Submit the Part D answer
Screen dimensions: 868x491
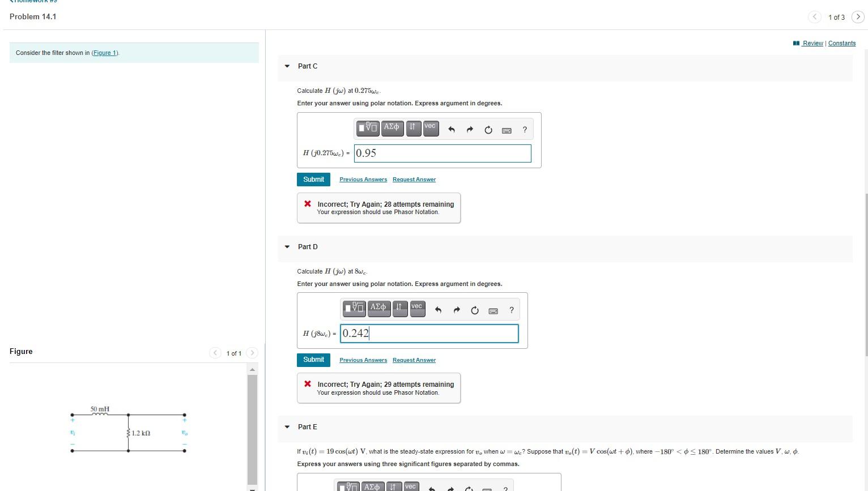click(313, 360)
